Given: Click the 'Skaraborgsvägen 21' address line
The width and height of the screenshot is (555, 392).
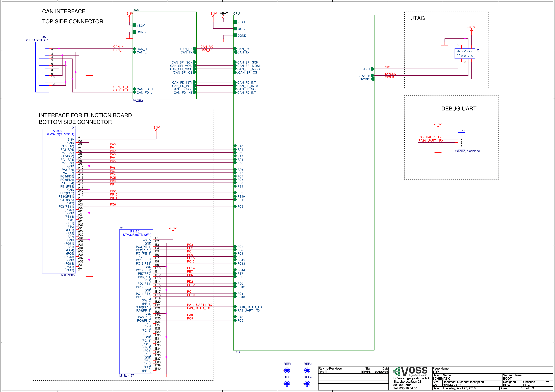Looking at the screenshot, I should 407,382.
